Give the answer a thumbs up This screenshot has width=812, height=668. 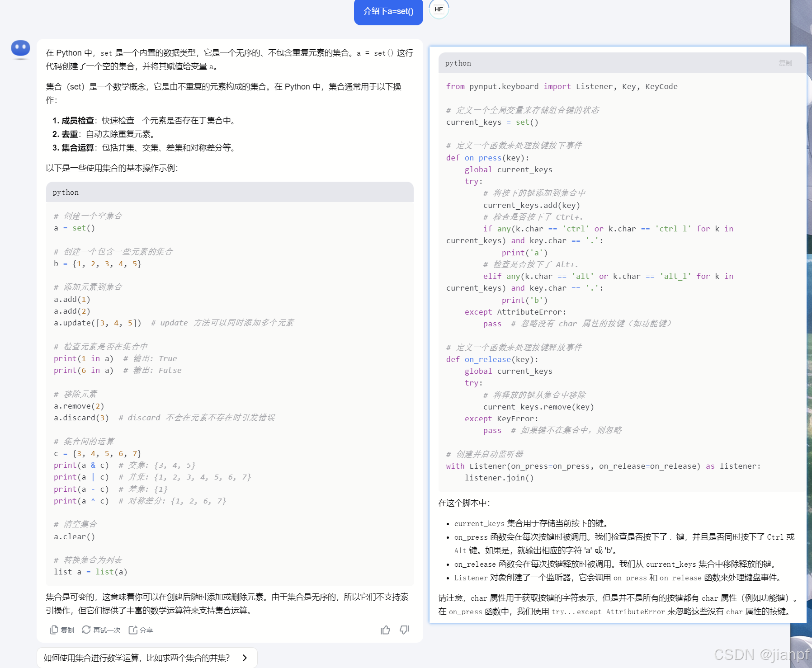385,630
